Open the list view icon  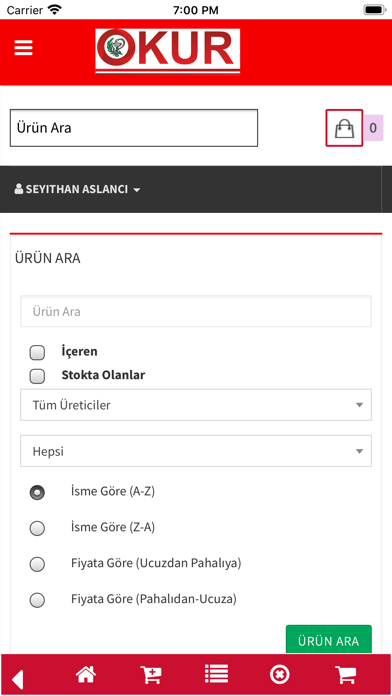click(216, 675)
